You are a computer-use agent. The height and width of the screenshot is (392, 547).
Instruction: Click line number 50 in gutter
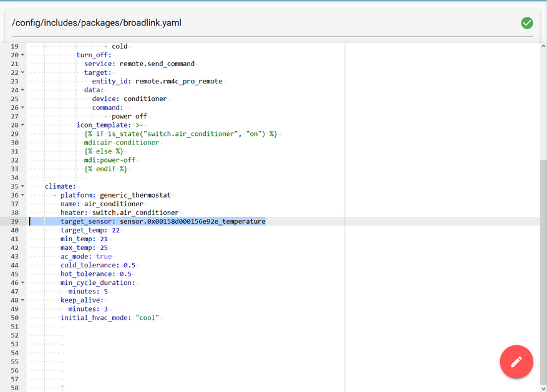point(14,318)
